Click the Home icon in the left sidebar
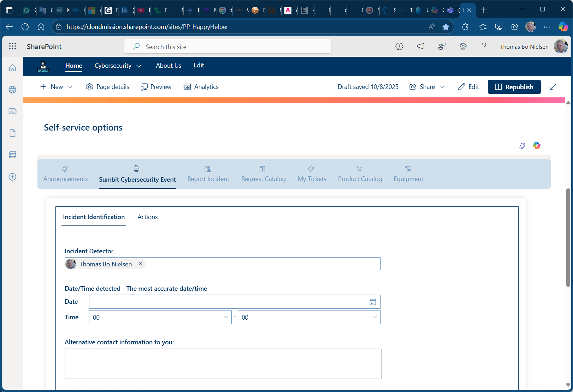 point(12,68)
